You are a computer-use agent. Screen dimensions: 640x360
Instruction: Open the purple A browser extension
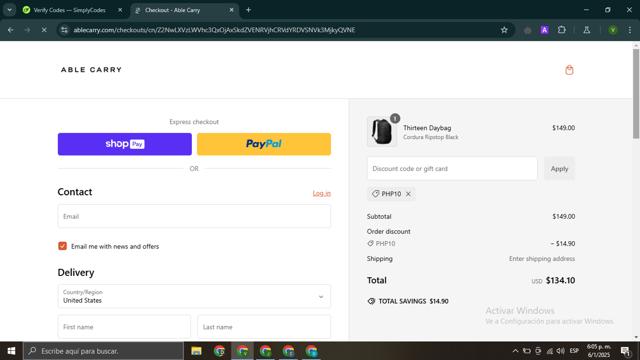click(x=544, y=30)
